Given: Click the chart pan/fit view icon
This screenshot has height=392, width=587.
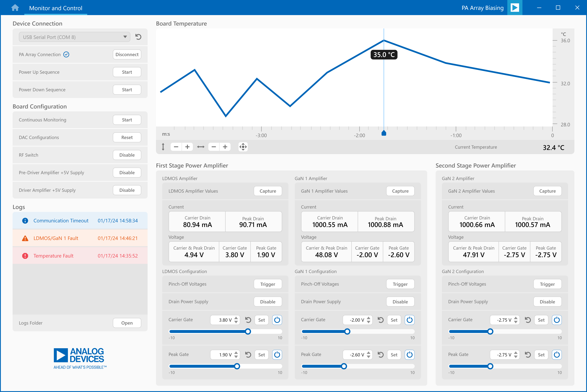Looking at the screenshot, I should point(243,147).
